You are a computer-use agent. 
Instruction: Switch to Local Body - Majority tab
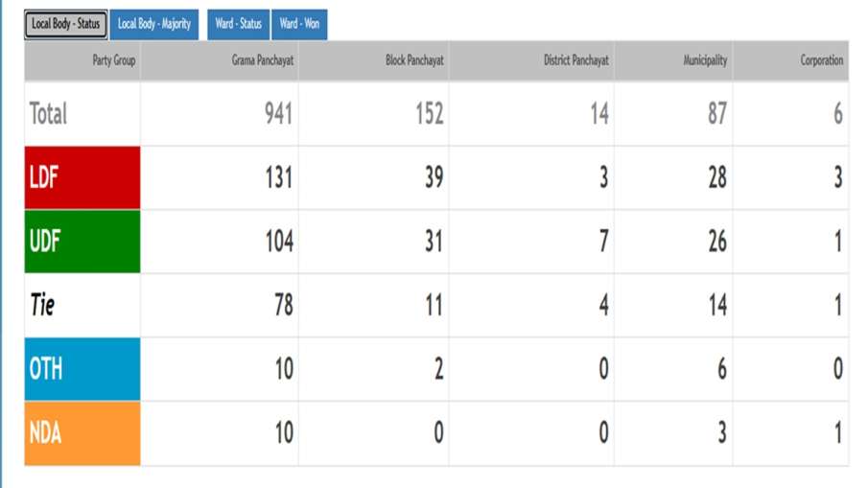pyautogui.click(x=154, y=24)
